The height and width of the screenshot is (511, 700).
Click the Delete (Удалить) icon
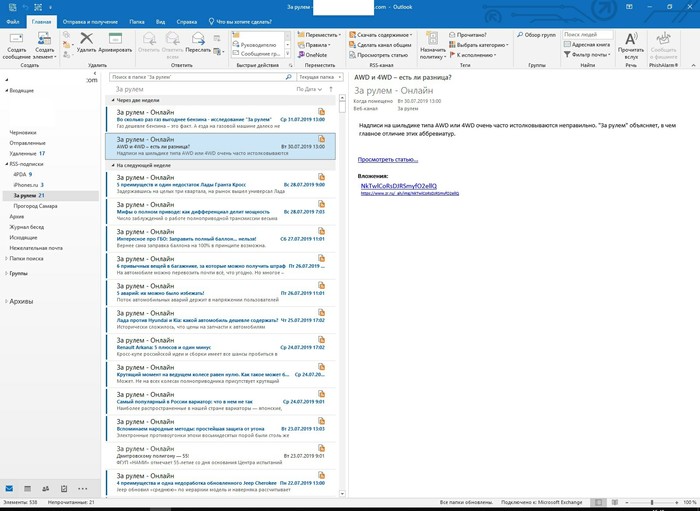pos(86,42)
